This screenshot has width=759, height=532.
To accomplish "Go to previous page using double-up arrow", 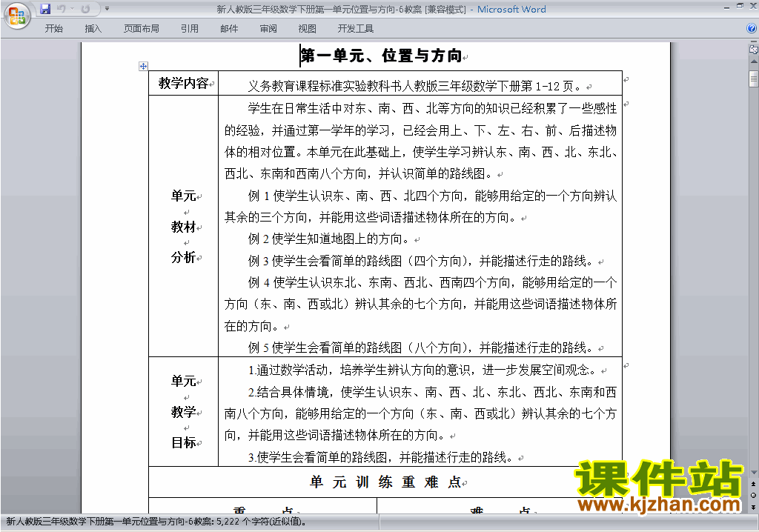I will point(754,484).
